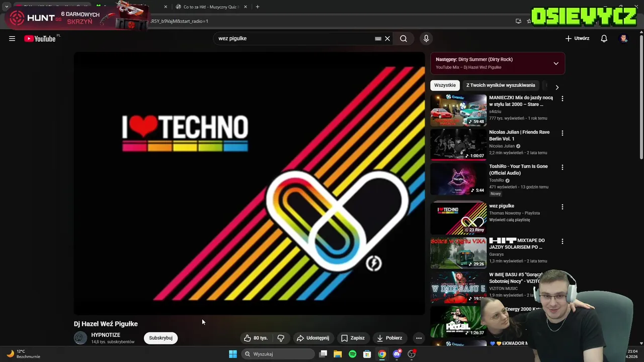This screenshot has height=362, width=644.
Task: Open the account avatar menu
Action: (x=624, y=39)
